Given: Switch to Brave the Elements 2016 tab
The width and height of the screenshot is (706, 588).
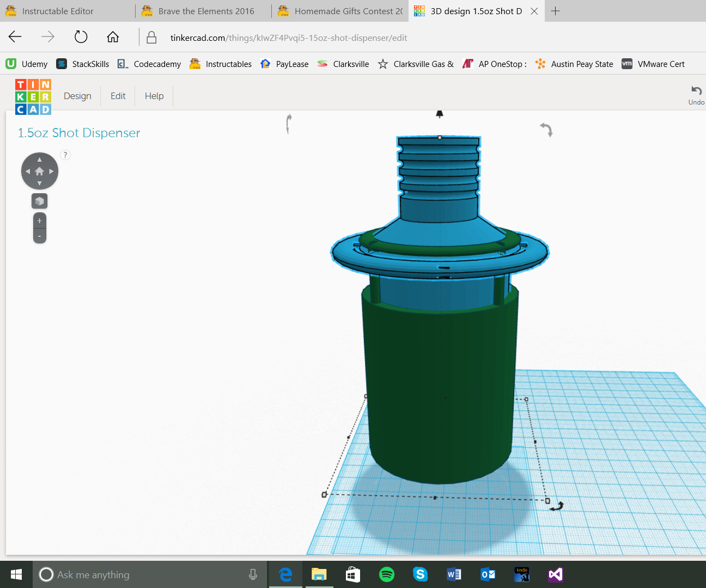Looking at the screenshot, I should tap(206, 11).
